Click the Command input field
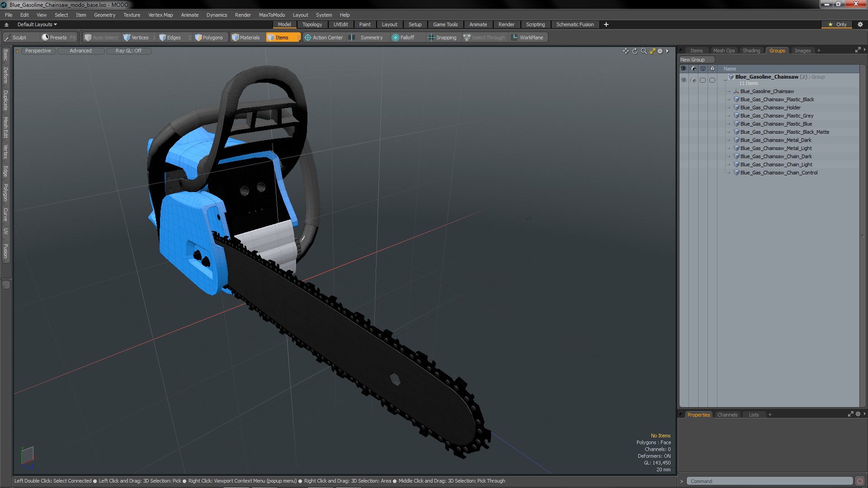Screen dimensions: 868x488 [x=769, y=481]
